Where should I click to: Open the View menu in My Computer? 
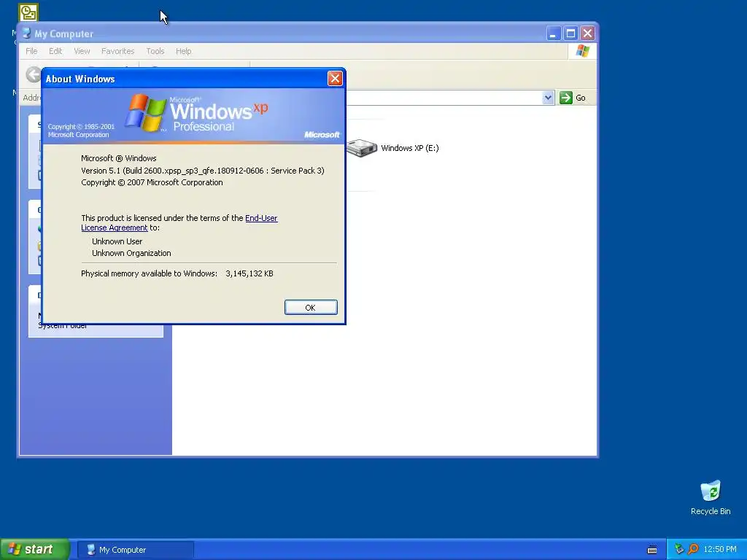pyautogui.click(x=82, y=51)
